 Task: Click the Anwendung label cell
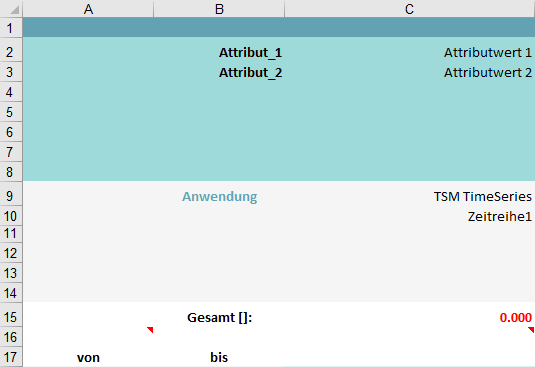coord(219,196)
